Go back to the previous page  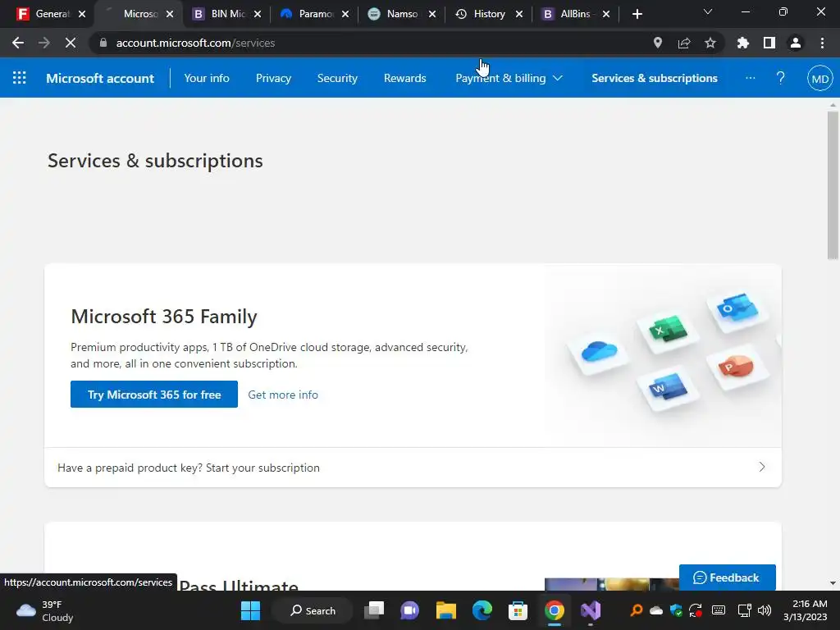(18, 43)
